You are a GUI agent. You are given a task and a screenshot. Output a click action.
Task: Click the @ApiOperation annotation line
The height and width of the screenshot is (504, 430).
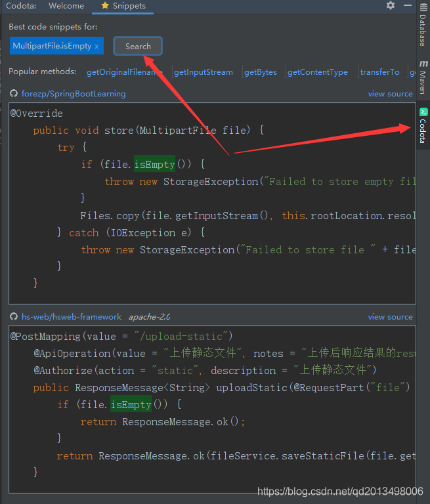point(225,353)
